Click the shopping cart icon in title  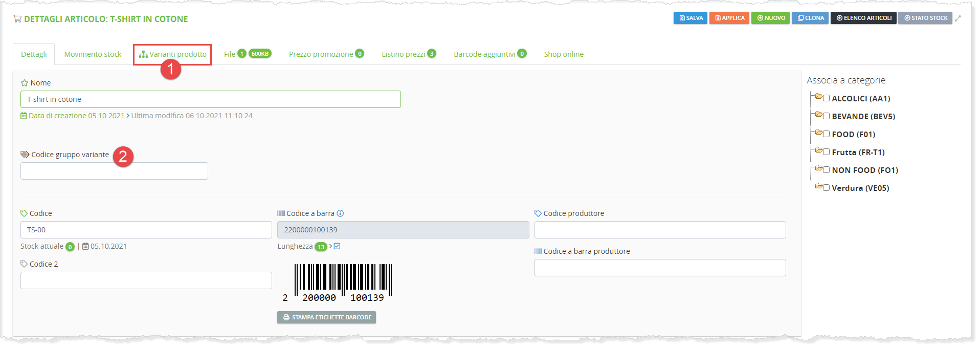[x=17, y=19]
